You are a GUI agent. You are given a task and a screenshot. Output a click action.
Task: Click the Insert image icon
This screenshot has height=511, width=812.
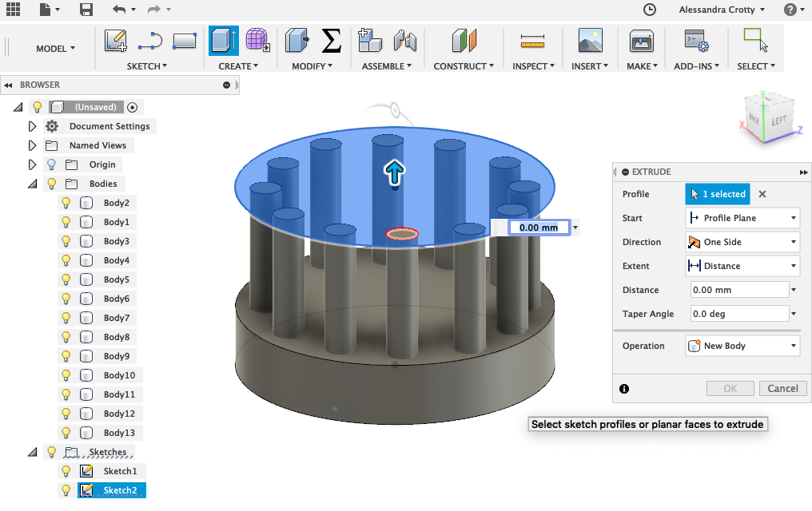pos(591,41)
